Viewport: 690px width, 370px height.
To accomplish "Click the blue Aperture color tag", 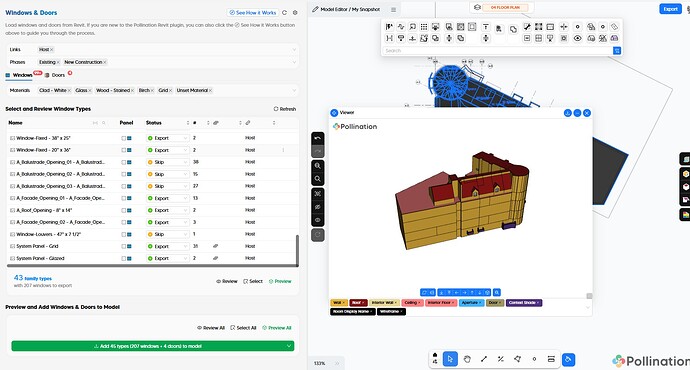I will tap(471, 303).
